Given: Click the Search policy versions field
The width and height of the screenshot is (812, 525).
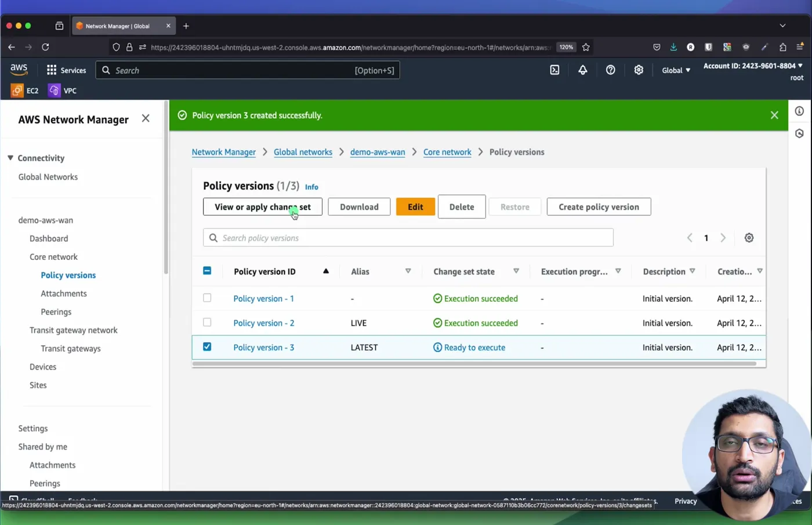Looking at the screenshot, I should 408,238.
